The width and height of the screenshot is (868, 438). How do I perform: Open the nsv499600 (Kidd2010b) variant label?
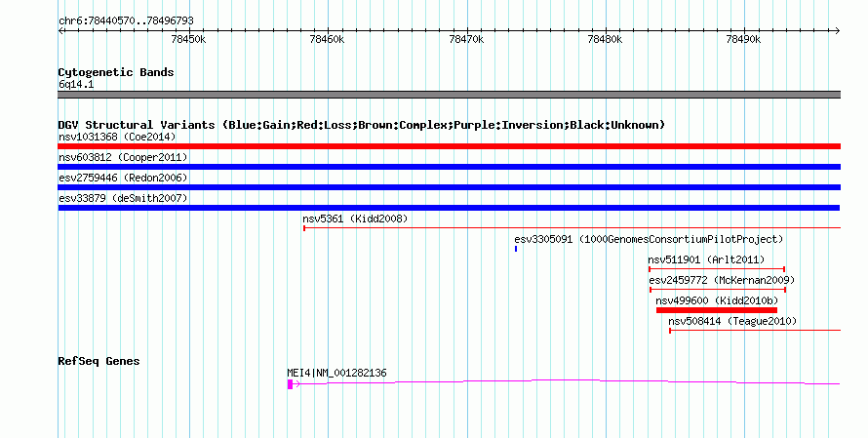tap(717, 300)
